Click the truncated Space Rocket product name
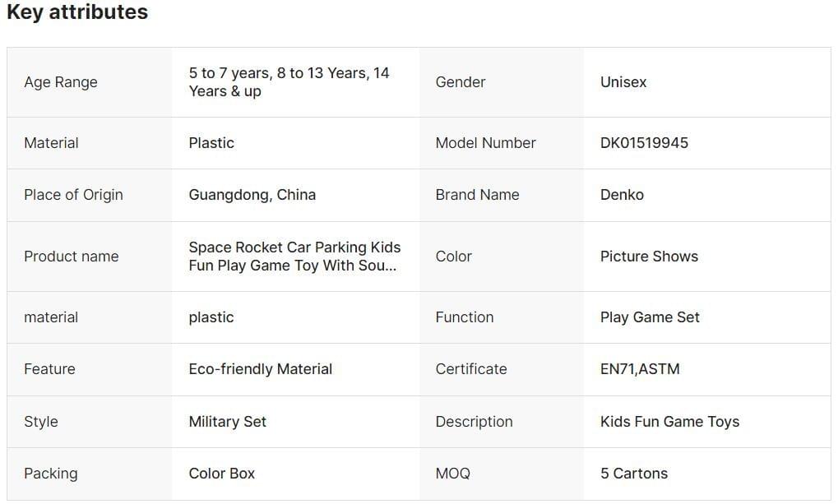The image size is (838, 504). [x=294, y=257]
